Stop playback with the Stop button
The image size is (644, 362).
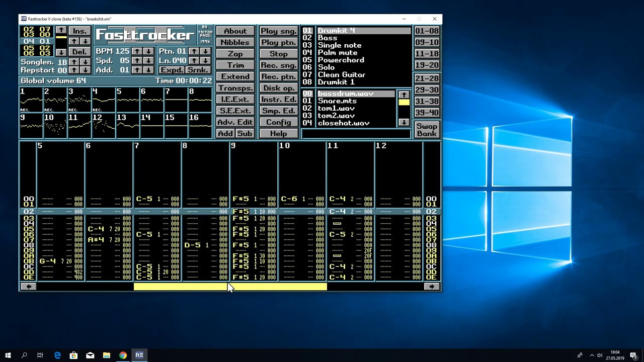[x=278, y=54]
